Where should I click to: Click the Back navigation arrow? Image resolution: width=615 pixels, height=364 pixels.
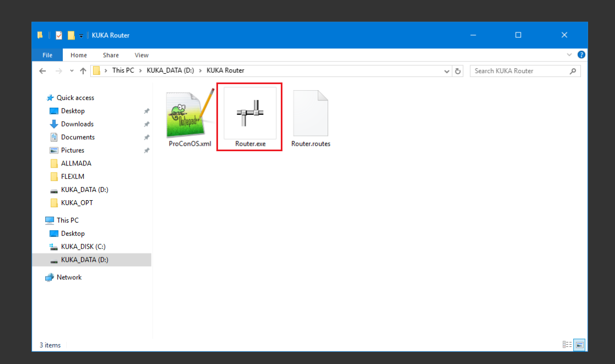tap(42, 71)
